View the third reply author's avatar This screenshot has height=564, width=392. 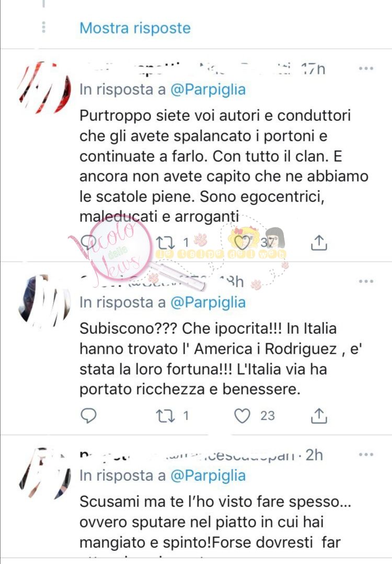44,473
